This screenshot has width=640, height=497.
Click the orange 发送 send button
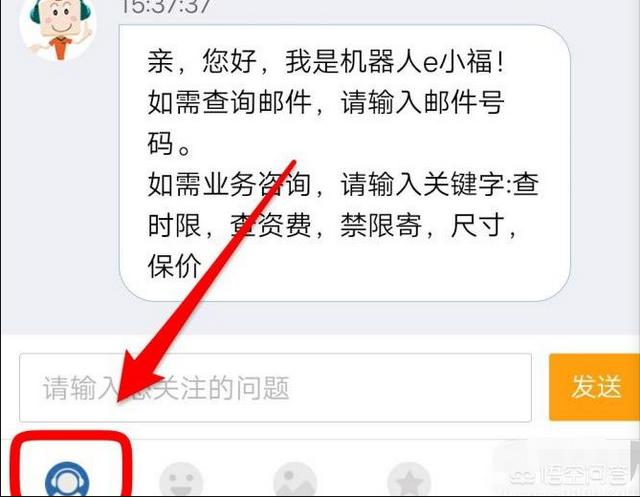pos(594,387)
